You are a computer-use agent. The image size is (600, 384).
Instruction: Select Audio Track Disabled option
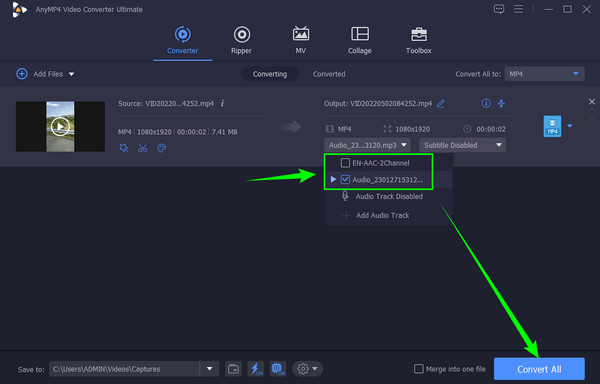[389, 197]
